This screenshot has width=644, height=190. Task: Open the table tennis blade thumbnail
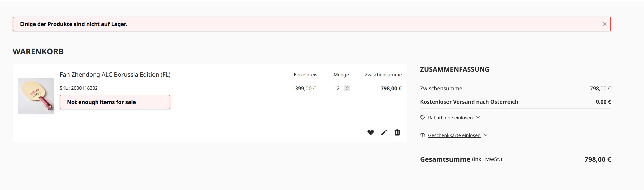(36, 96)
